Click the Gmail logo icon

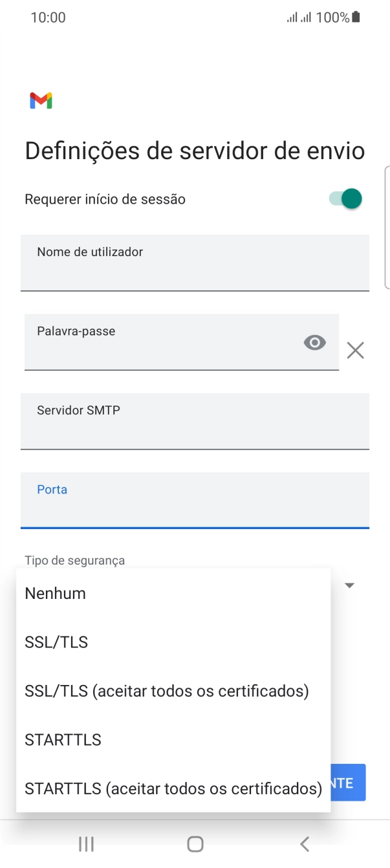pos(41,100)
